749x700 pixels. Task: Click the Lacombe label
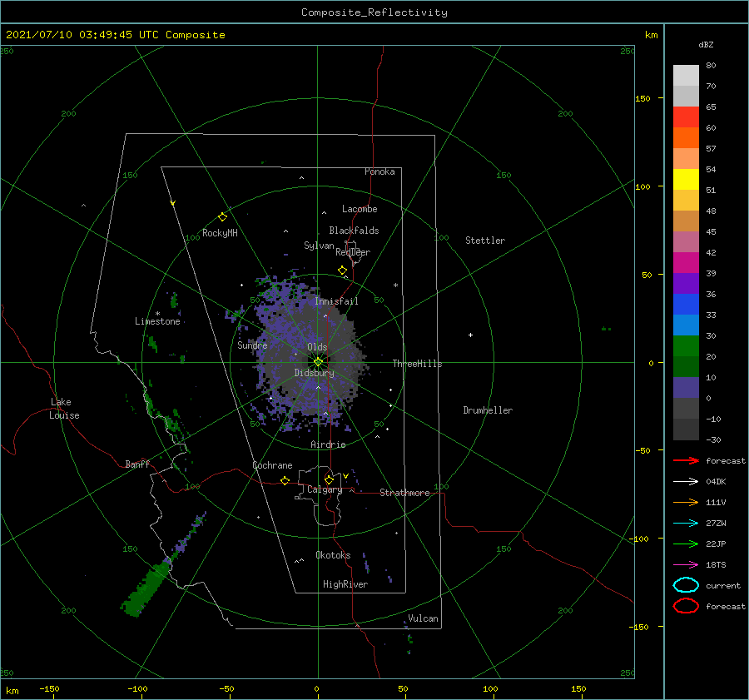[x=360, y=209]
